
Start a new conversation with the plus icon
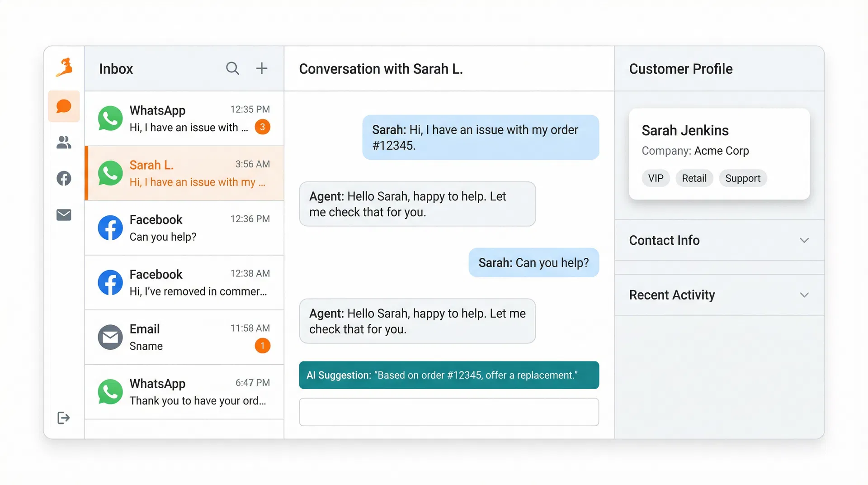[x=262, y=68]
